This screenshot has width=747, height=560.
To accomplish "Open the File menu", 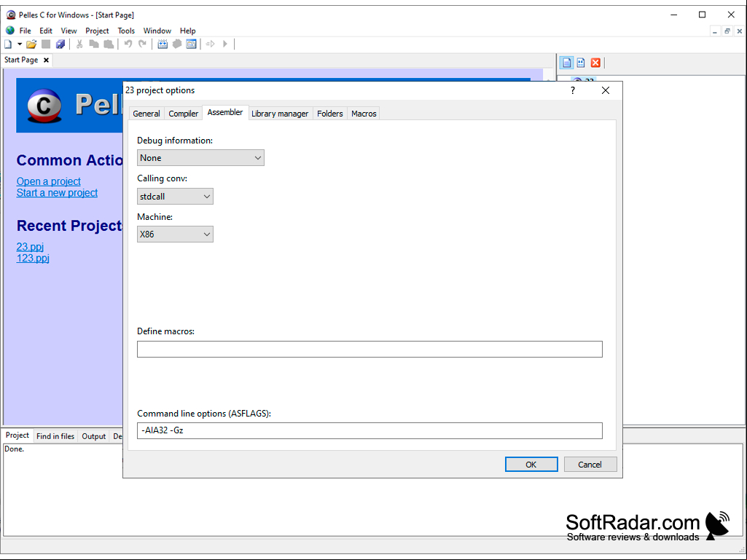I will click(x=26, y=31).
